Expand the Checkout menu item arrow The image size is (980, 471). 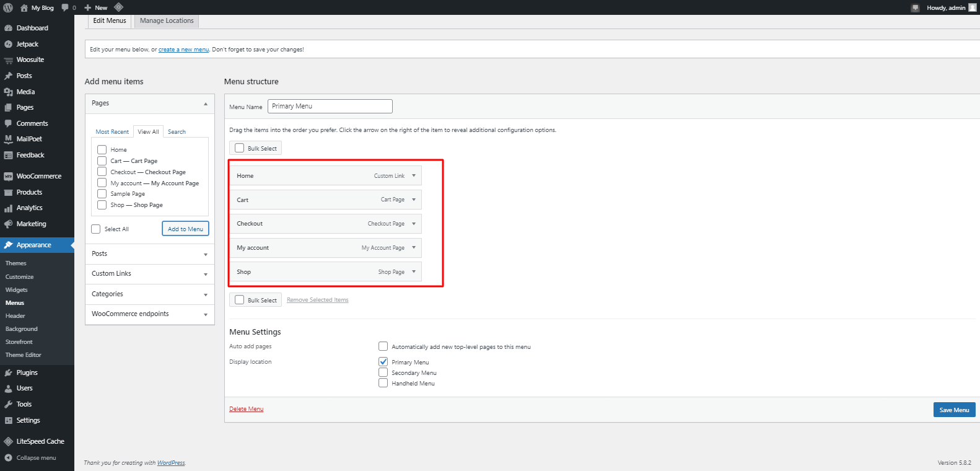click(414, 224)
